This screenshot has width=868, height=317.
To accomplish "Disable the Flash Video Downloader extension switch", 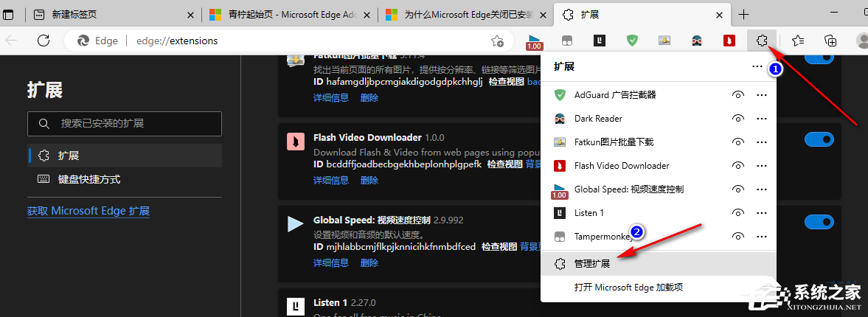I will [819, 139].
